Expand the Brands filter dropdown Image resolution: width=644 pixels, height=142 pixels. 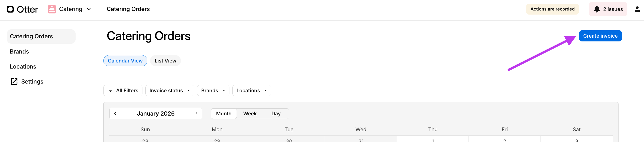coord(213,90)
